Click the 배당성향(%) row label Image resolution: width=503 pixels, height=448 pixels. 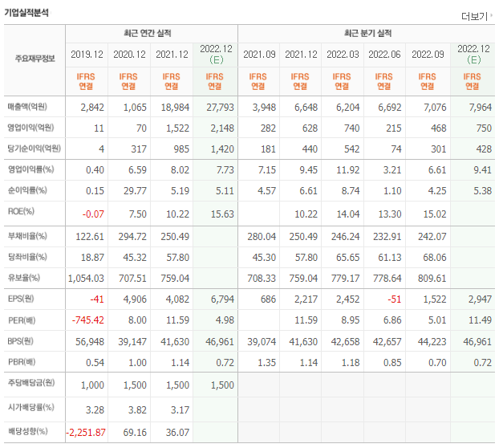tap(27, 431)
